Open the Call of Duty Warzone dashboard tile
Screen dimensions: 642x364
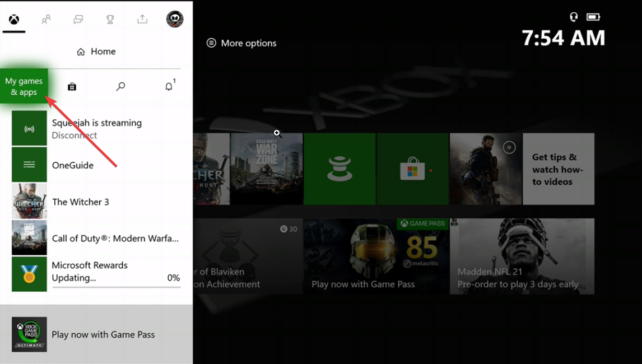267,169
